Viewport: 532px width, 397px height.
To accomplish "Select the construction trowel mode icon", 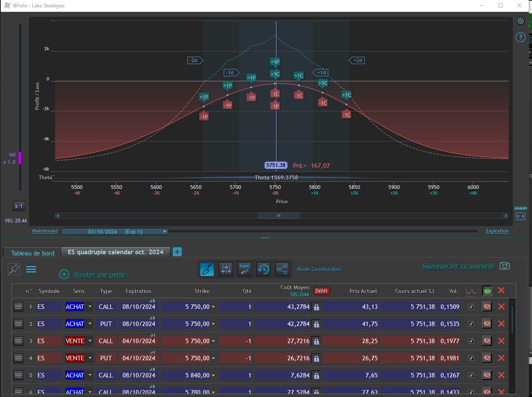I will pos(207,269).
